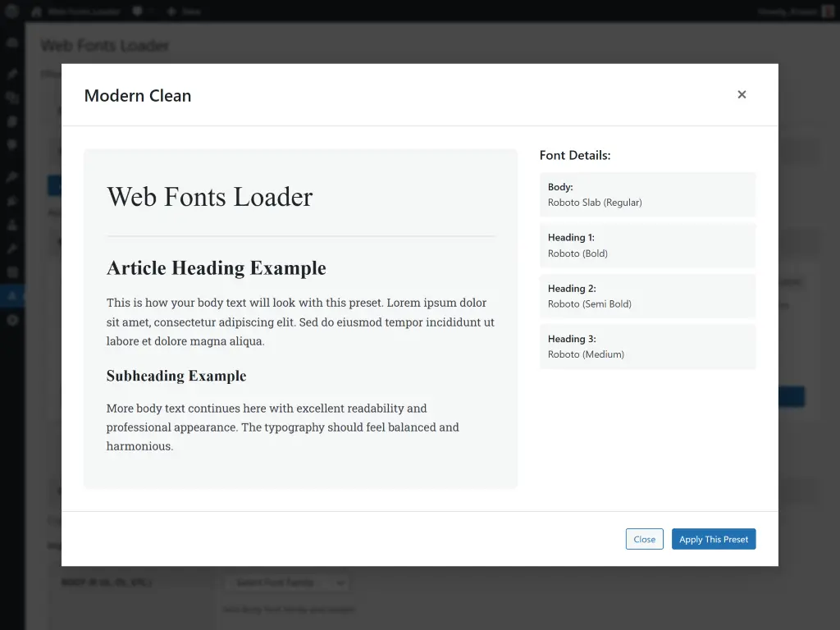Open the WordPress Dashboard icon in the sidebar
Screen dimensions: 840x630
click(11, 41)
